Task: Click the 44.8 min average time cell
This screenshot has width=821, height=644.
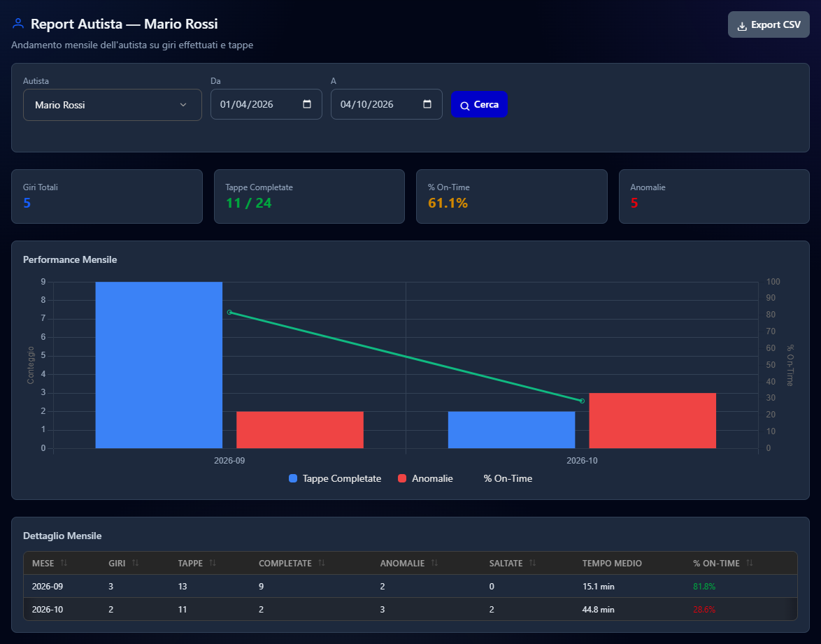Action: tap(599, 610)
